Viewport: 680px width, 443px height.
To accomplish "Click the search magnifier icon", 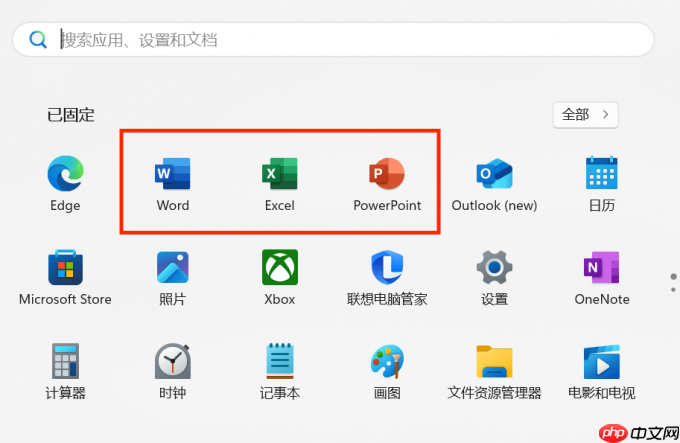I will (x=38, y=40).
